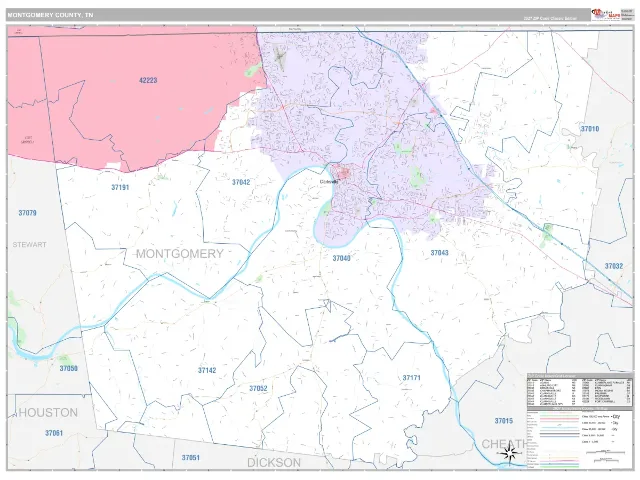Click the ZIP code label 37142

207,370
